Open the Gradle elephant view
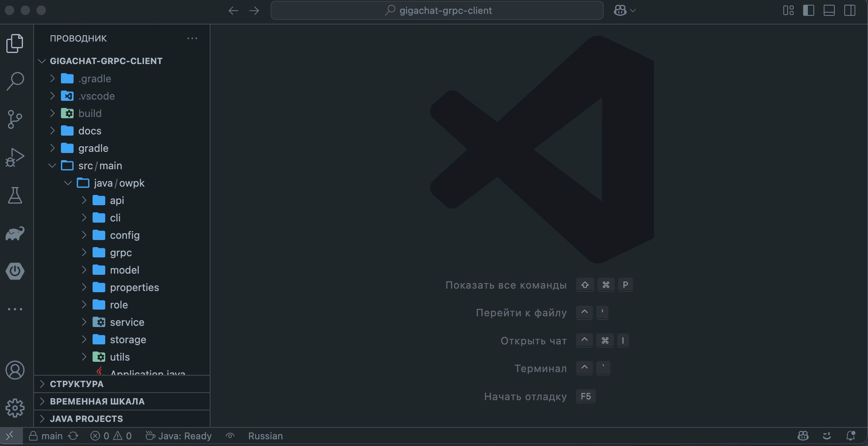 pos(15,233)
